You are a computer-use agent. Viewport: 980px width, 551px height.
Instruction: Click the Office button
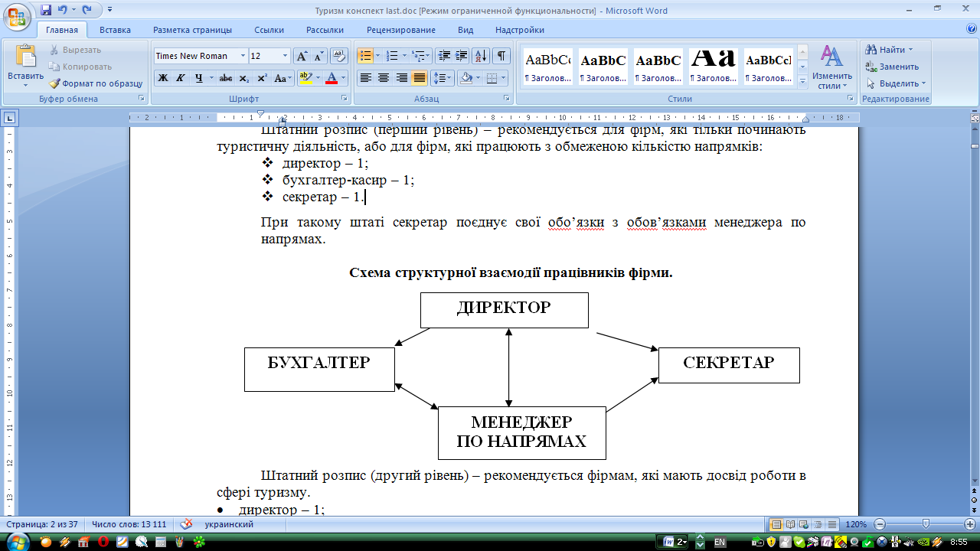[x=16, y=15]
